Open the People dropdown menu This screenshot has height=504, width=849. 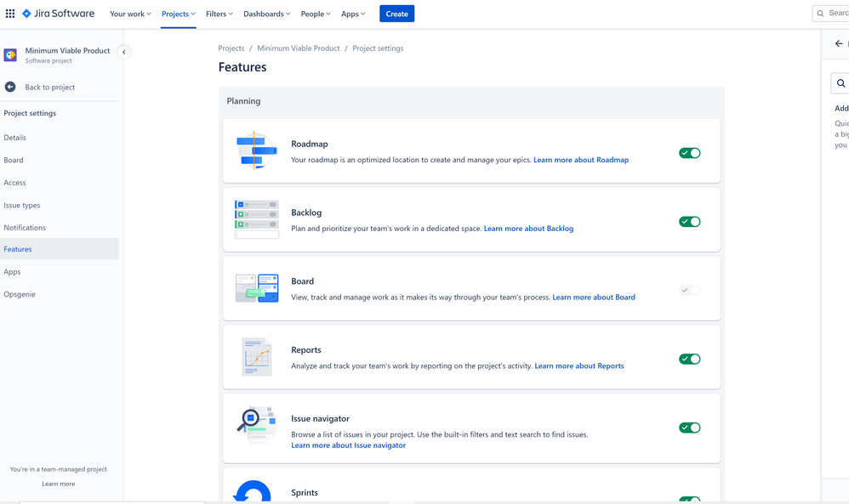tap(316, 14)
